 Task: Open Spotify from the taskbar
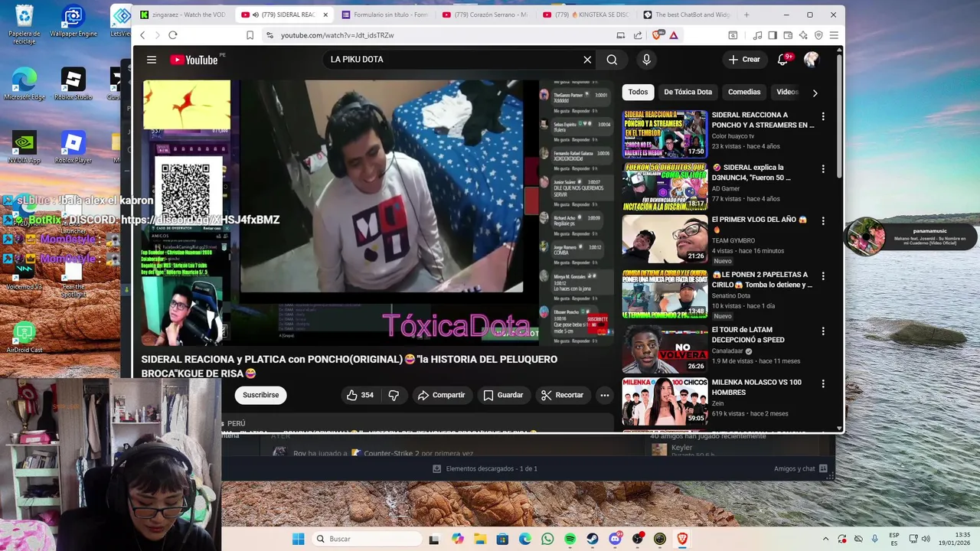pyautogui.click(x=570, y=539)
